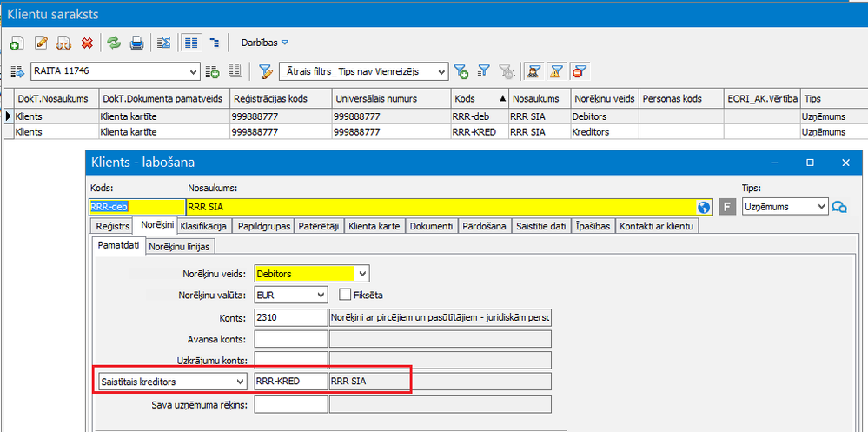Image resolution: width=868 pixels, height=432 pixels.
Task: Click the filter edit funnel icon
Action: pos(266,71)
